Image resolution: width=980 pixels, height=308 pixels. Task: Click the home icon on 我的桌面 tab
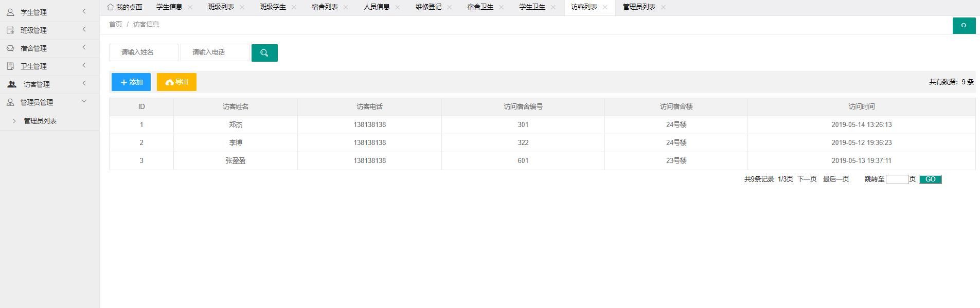coord(110,7)
